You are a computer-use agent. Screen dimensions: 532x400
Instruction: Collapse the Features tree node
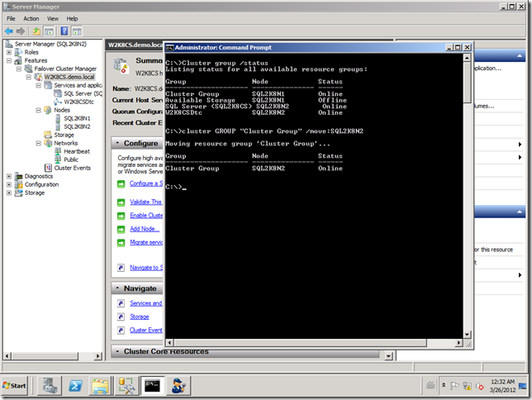pyautogui.click(x=9, y=60)
